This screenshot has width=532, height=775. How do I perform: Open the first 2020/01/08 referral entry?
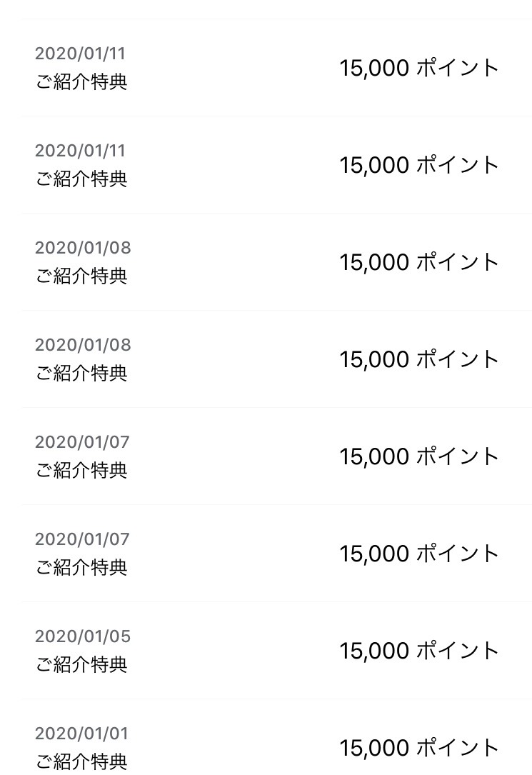(276, 262)
